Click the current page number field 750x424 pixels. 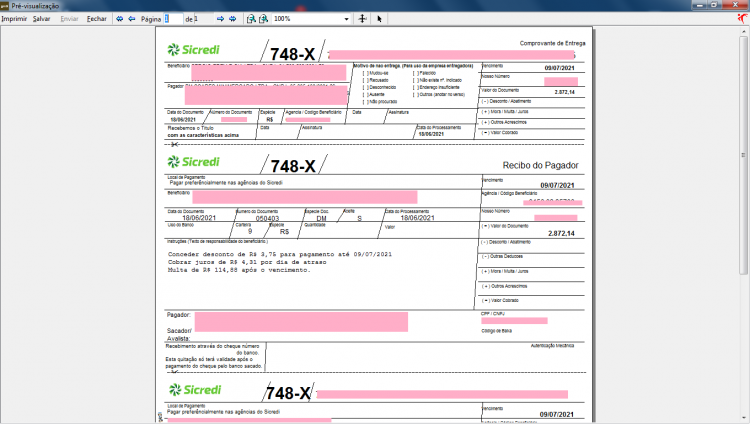pyautogui.click(x=173, y=19)
